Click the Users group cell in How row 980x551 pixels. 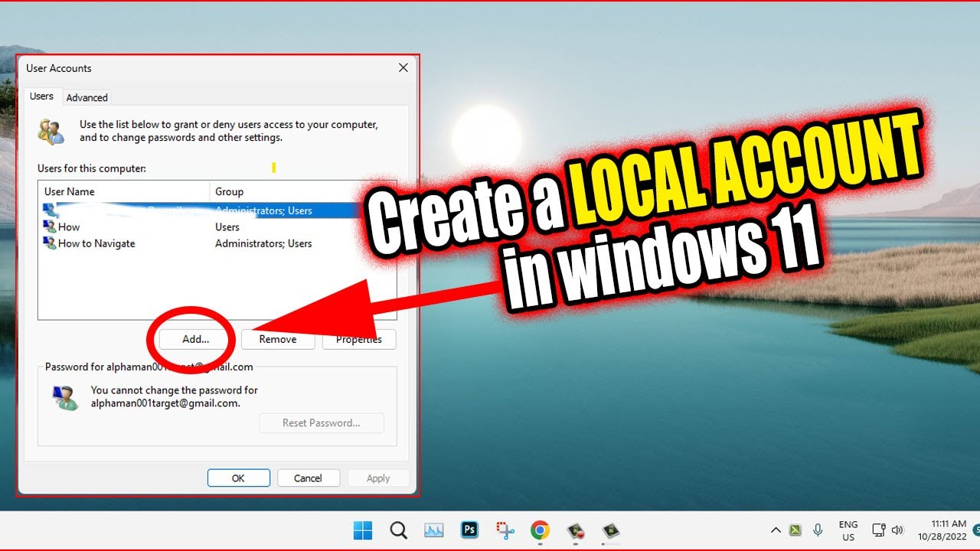[227, 227]
